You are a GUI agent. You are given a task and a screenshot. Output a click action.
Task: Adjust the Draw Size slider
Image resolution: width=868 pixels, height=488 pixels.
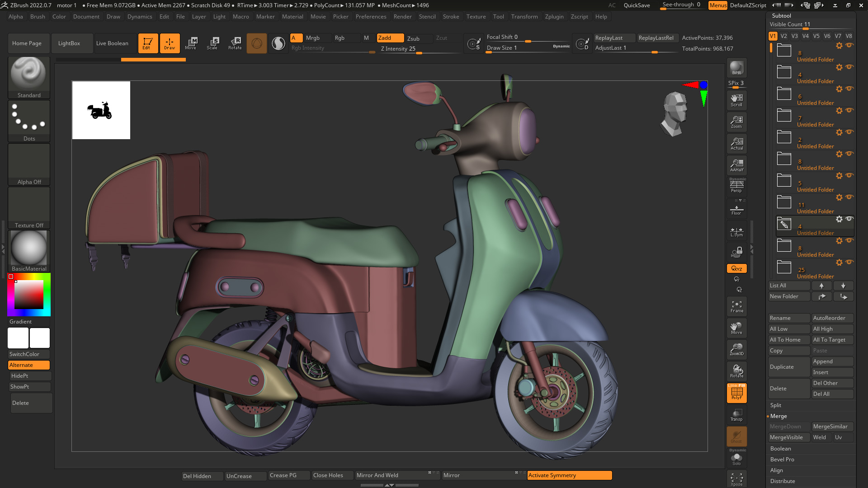[x=528, y=48]
